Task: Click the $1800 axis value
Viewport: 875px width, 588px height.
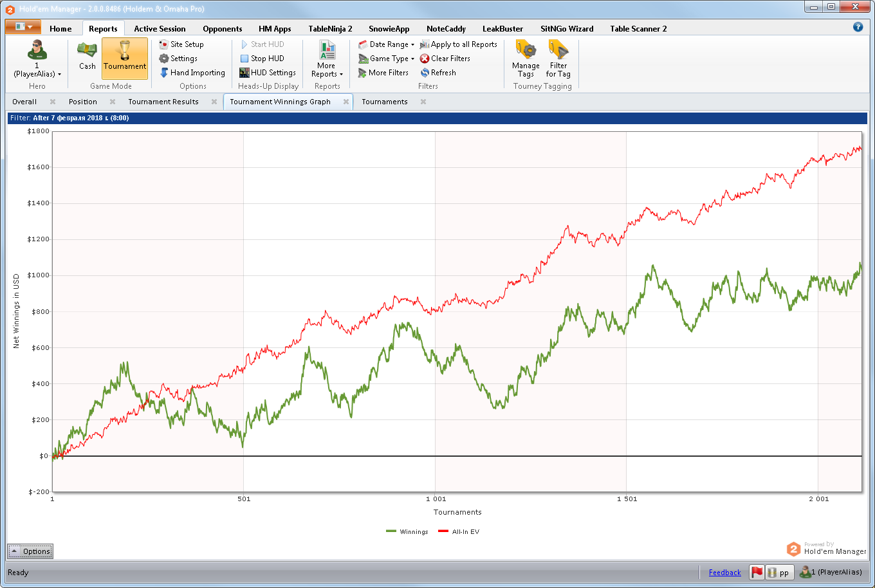Action: pos(38,131)
